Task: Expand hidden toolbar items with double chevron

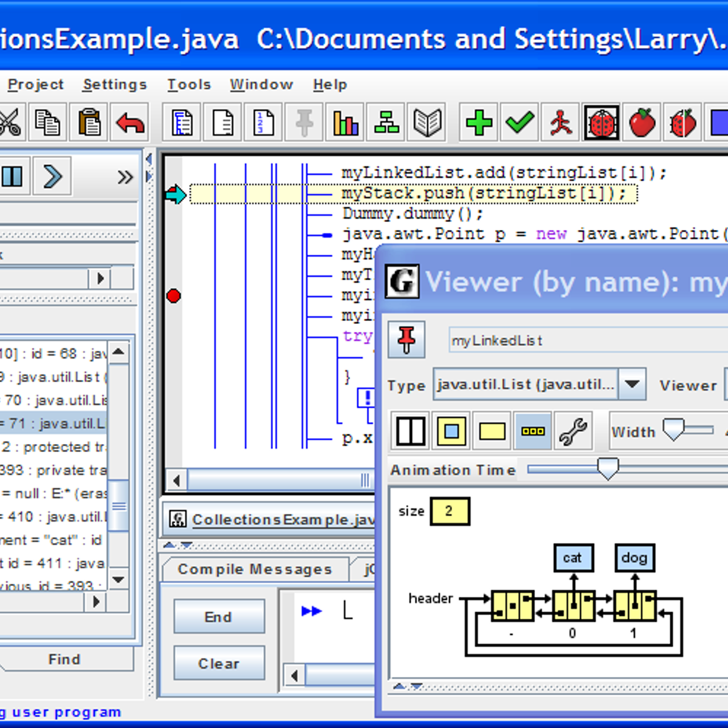Action: coord(125,177)
